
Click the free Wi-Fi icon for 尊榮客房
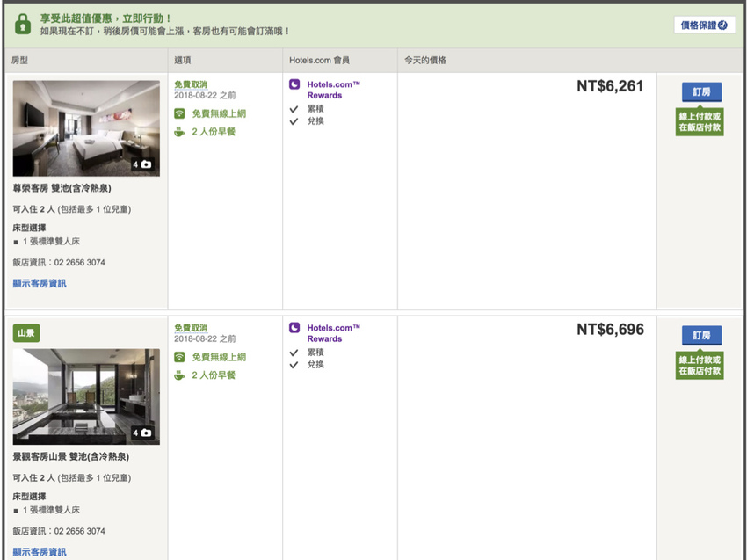[x=179, y=113]
